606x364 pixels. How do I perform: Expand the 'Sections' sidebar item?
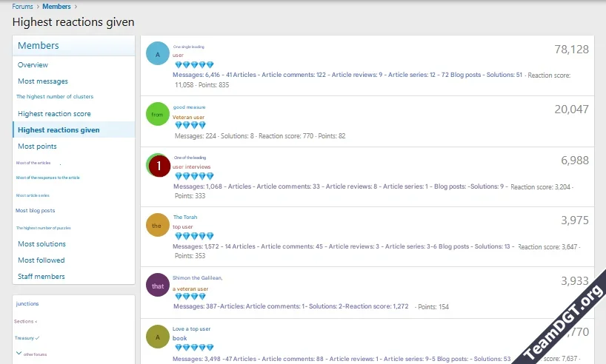tap(26, 321)
